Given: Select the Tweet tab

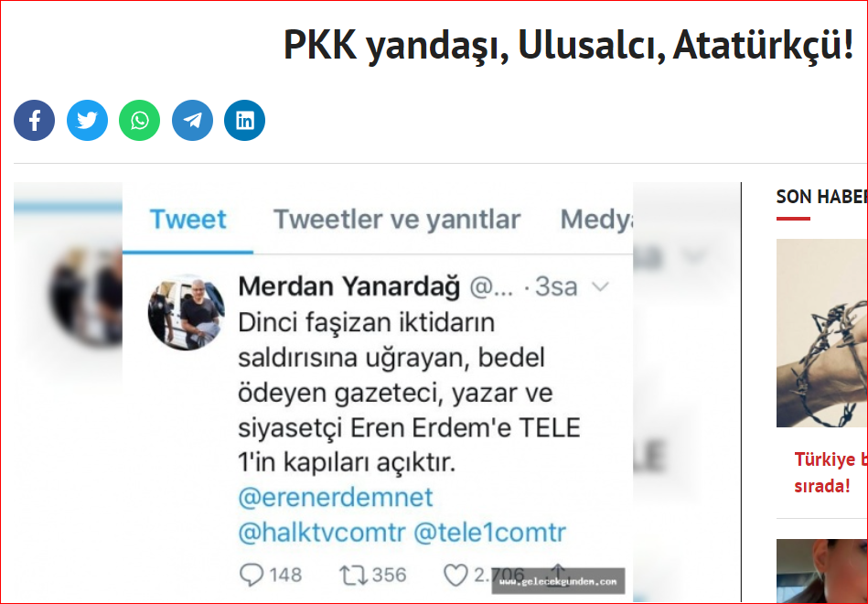Looking at the screenshot, I should tap(188, 220).
